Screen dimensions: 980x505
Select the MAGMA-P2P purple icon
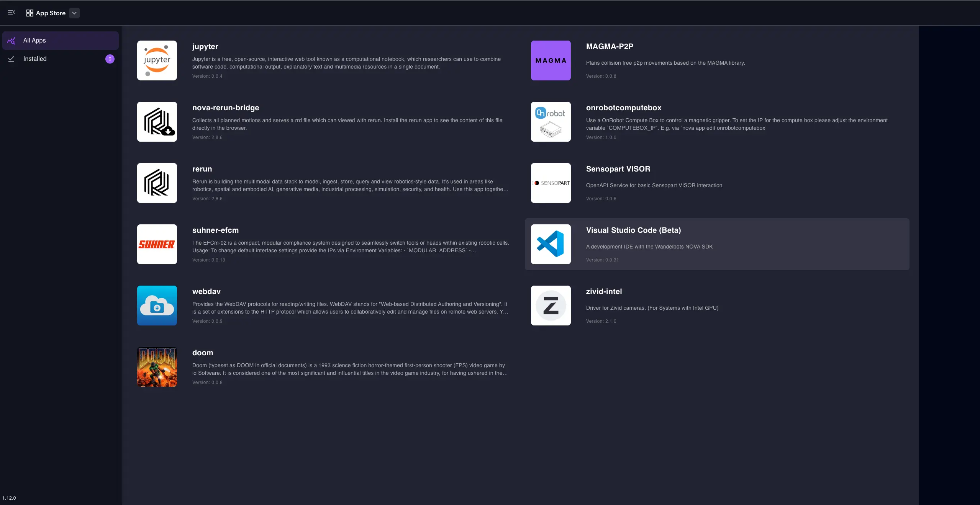pyautogui.click(x=551, y=60)
